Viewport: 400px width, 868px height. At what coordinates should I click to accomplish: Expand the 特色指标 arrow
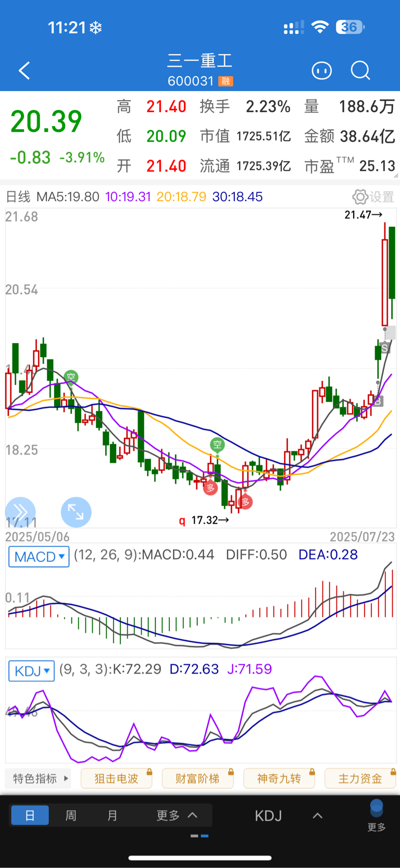(x=66, y=778)
